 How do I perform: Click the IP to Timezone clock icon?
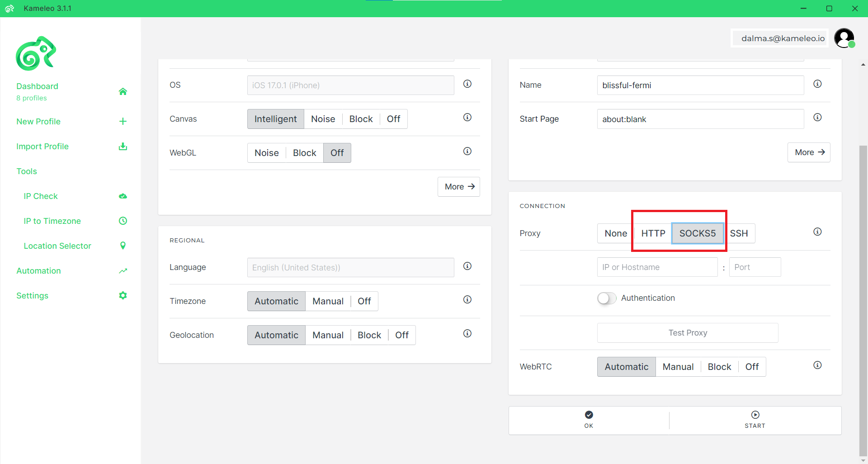pos(123,221)
